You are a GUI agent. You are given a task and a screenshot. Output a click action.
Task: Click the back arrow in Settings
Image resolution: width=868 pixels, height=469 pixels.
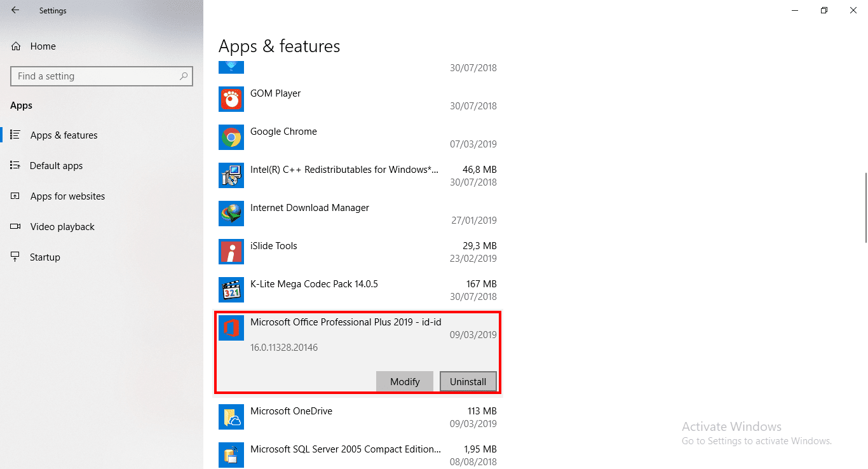click(15, 10)
